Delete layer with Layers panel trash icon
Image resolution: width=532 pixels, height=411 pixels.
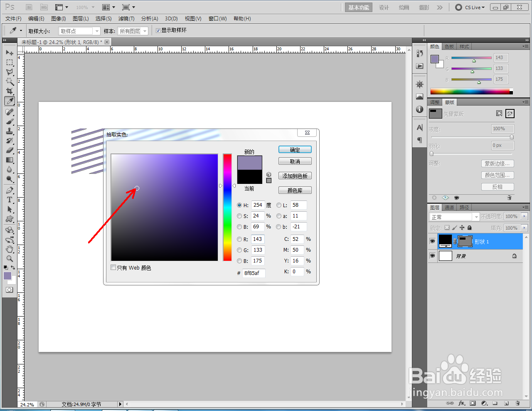point(517,403)
